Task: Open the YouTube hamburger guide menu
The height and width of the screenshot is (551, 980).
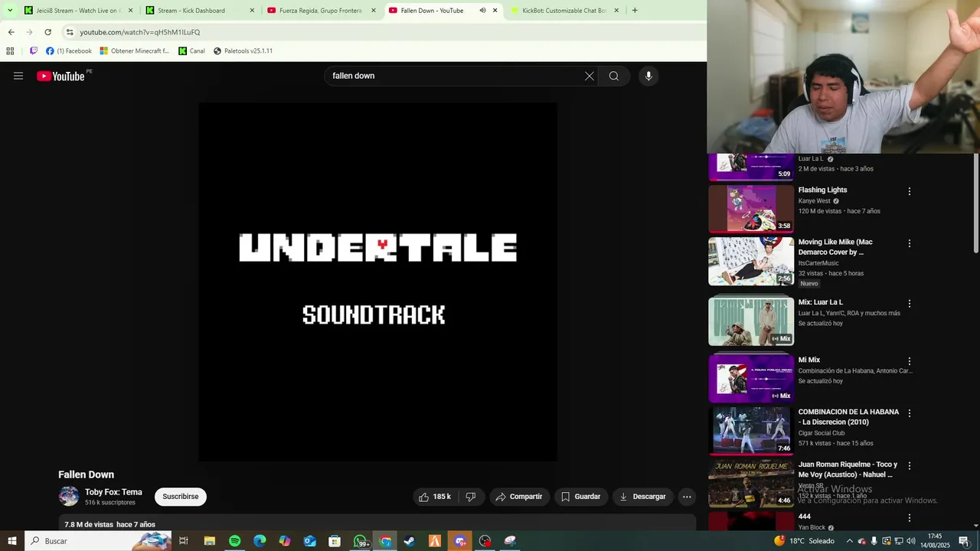Action: [x=18, y=76]
